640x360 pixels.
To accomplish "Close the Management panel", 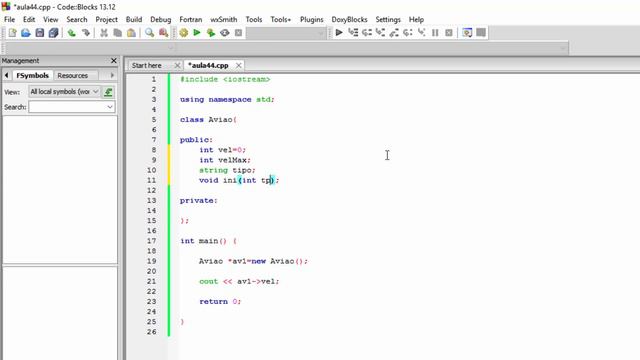I will (x=113, y=60).
